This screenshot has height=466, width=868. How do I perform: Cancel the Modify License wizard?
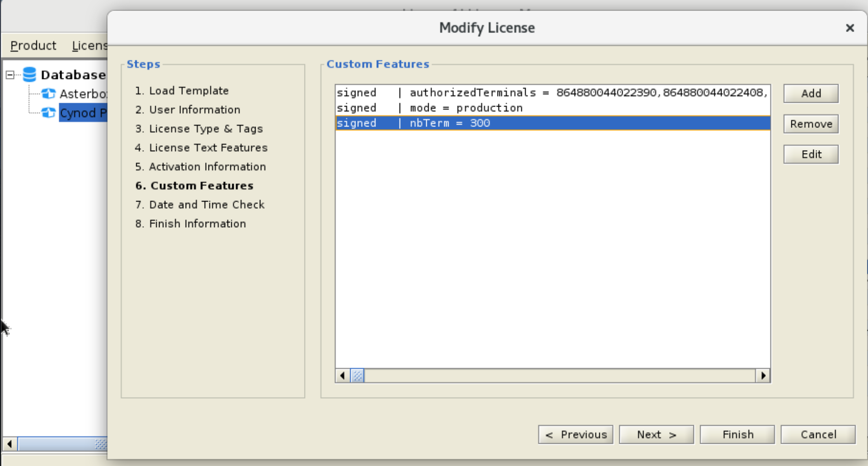click(x=818, y=435)
